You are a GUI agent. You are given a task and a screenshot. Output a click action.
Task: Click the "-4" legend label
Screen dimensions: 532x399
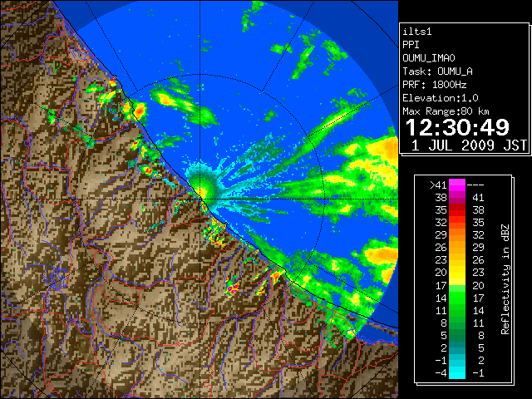coord(441,373)
